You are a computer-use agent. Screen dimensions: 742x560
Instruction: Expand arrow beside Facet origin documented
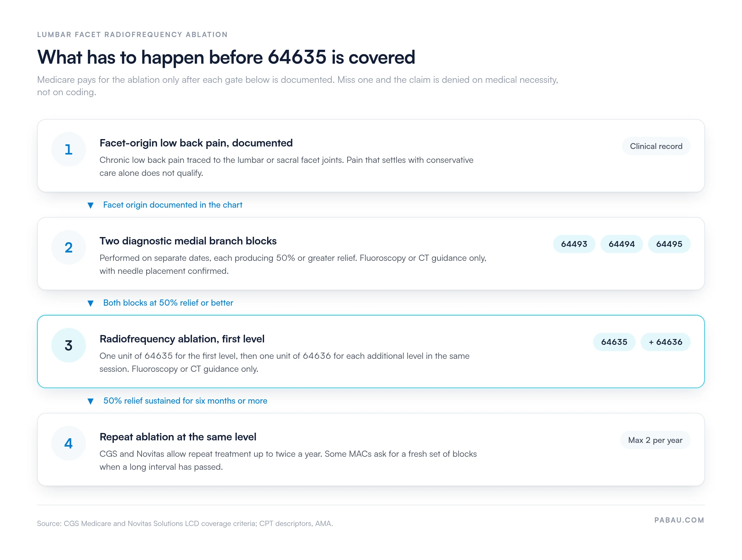tap(90, 205)
